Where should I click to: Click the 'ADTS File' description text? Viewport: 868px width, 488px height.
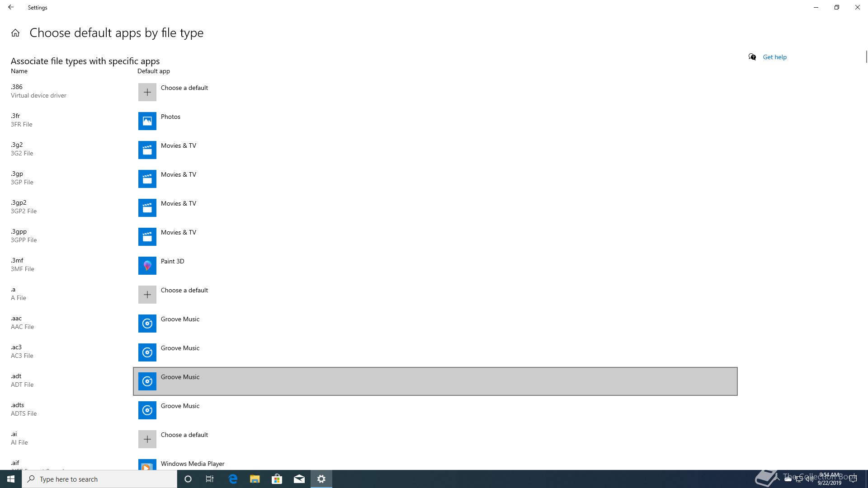click(24, 413)
